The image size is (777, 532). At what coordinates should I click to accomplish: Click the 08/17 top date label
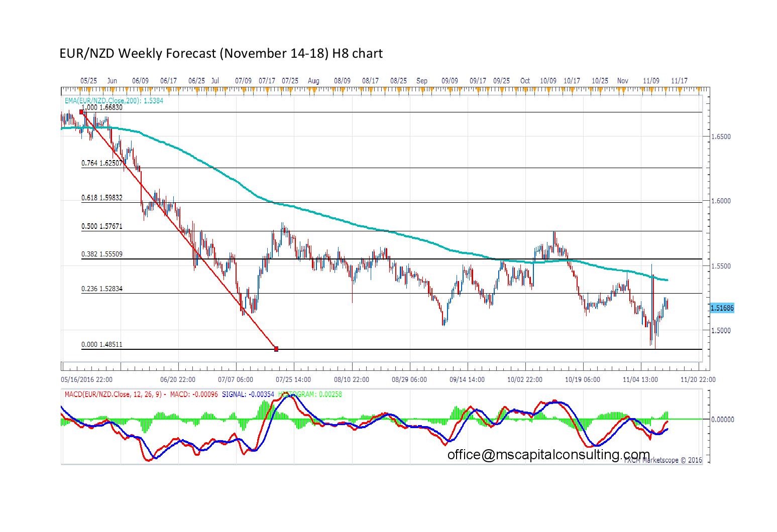click(370, 80)
